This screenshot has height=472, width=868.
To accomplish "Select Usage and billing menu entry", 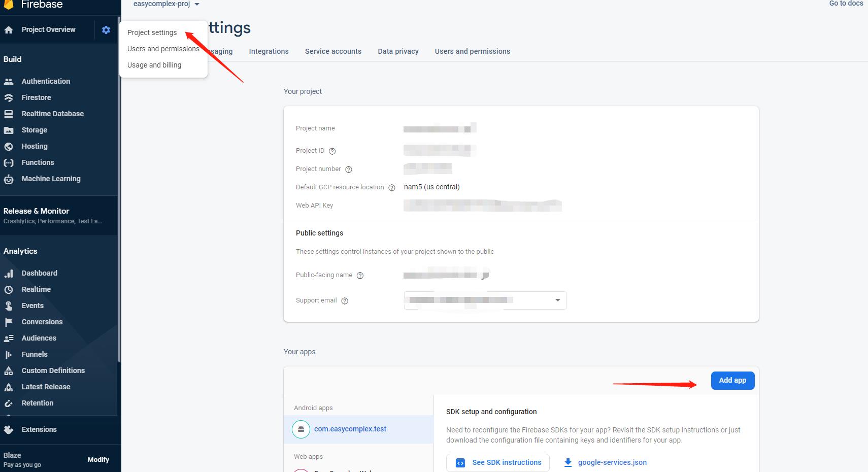I will pyautogui.click(x=154, y=65).
